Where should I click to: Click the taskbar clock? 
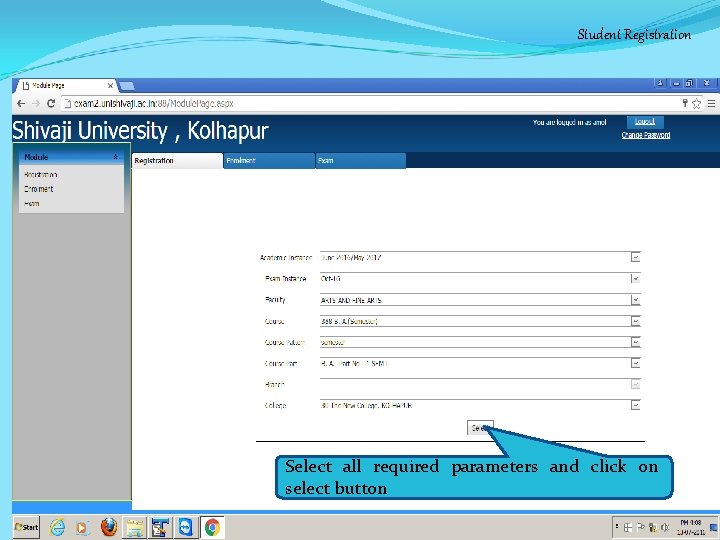click(691, 527)
